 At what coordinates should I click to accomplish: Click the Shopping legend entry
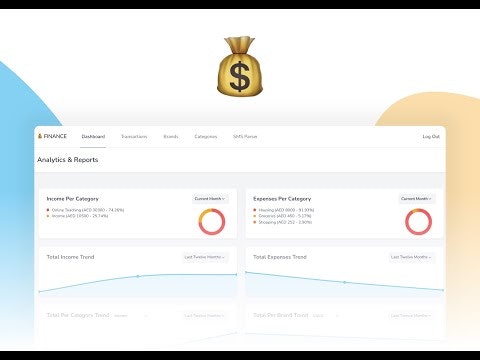283,222
